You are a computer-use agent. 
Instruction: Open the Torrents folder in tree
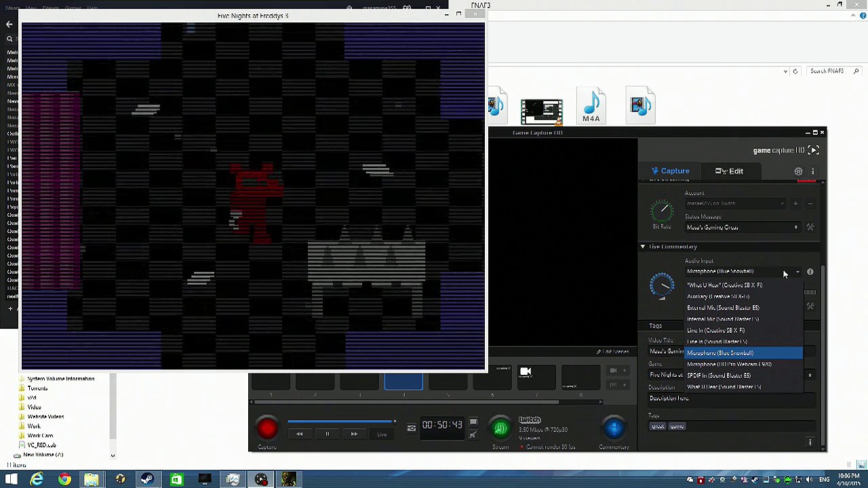(37, 388)
